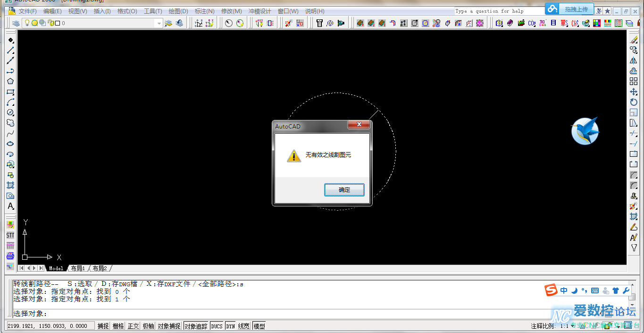Screen dimensions: 644x333
Task: Select the Line tool in left toolbar
Action: (10, 50)
